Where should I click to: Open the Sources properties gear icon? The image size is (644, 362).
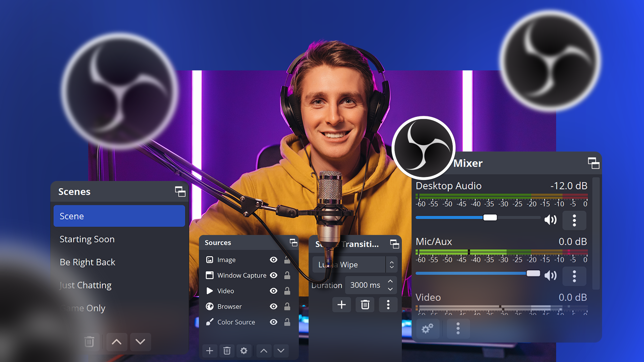point(244,351)
